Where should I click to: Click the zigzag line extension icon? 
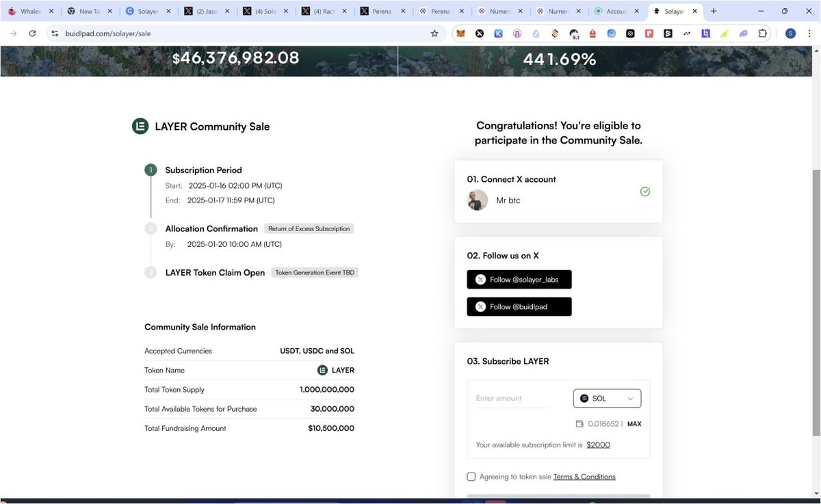[x=687, y=34]
